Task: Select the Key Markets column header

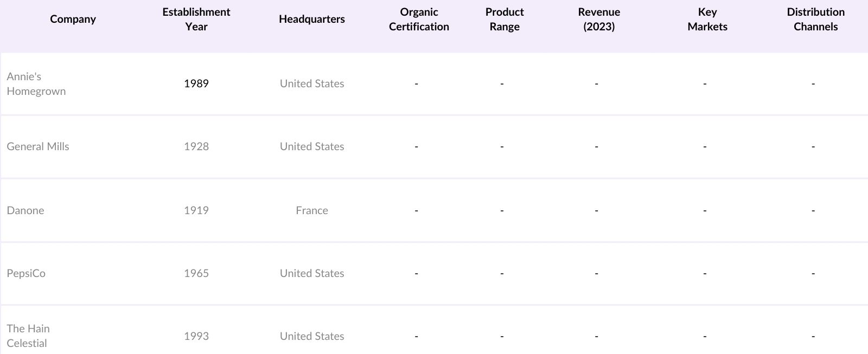Action: point(707,19)
